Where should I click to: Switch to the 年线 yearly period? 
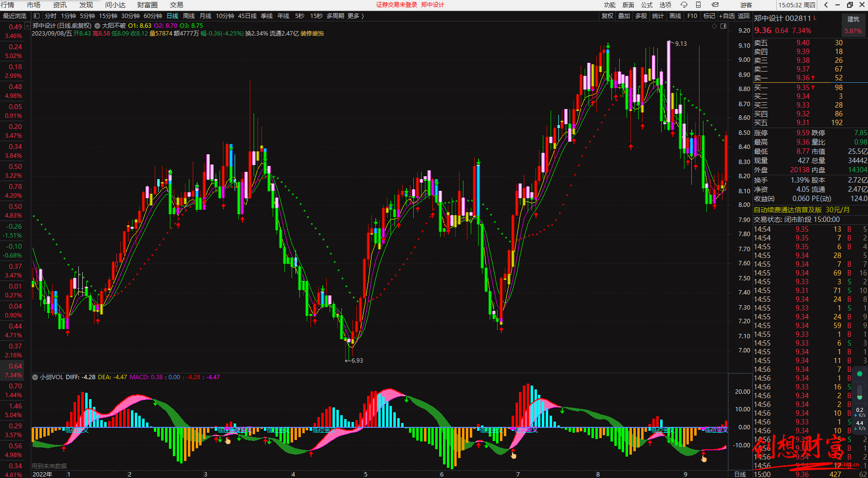tap(283, 16)
